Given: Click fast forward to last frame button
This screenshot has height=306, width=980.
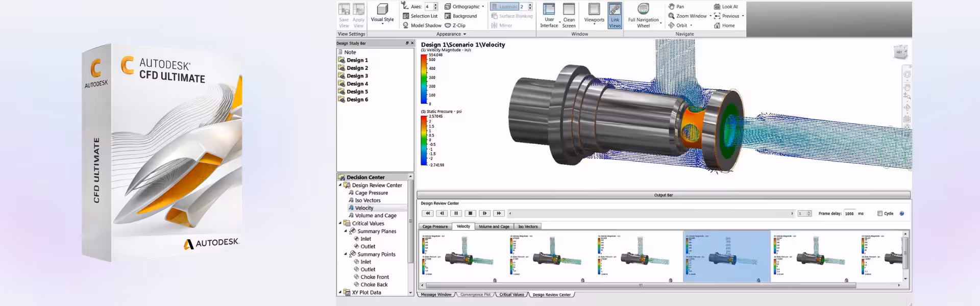Looking at the screenshot, I should [x=499, y=213].
